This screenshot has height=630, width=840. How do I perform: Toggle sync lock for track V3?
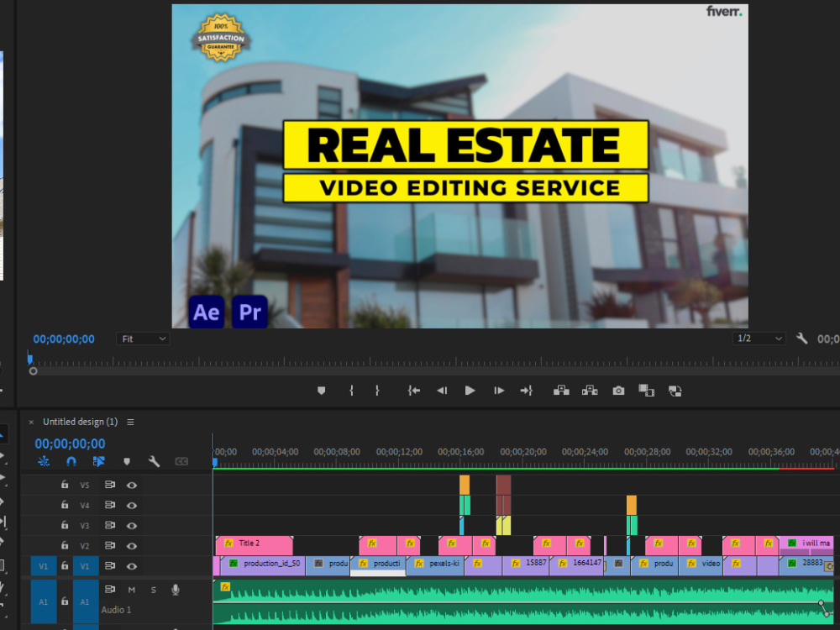pyautogui.click(x=110, y=525)
